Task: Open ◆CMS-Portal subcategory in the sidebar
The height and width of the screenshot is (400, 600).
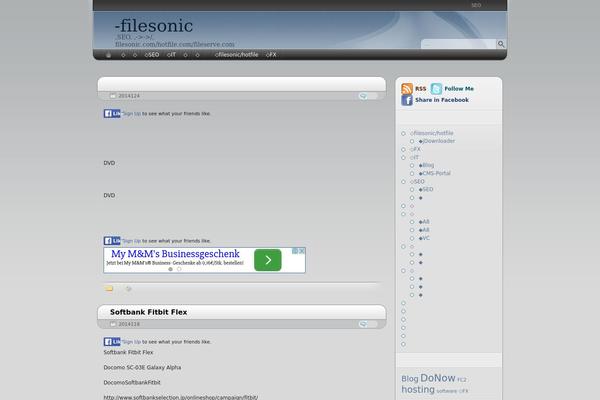Action: [x=435, y=173]
